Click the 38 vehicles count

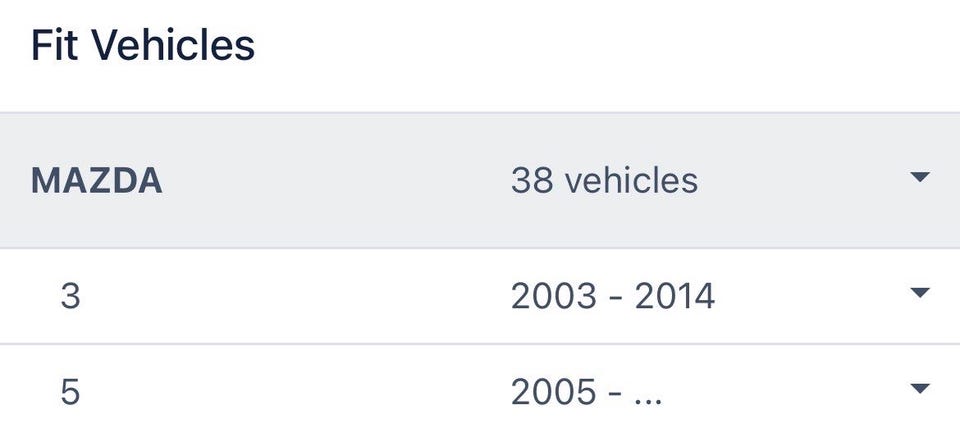(604, 181)
